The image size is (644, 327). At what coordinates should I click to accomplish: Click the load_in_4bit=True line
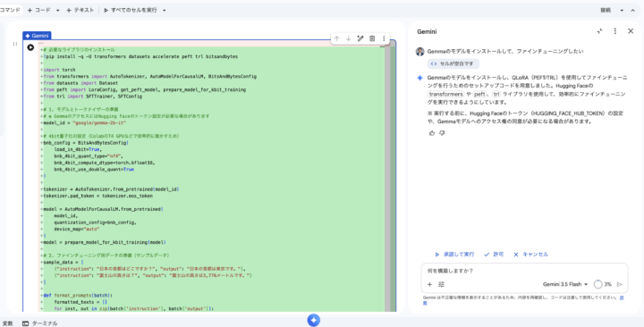click(x=78, y=149)
